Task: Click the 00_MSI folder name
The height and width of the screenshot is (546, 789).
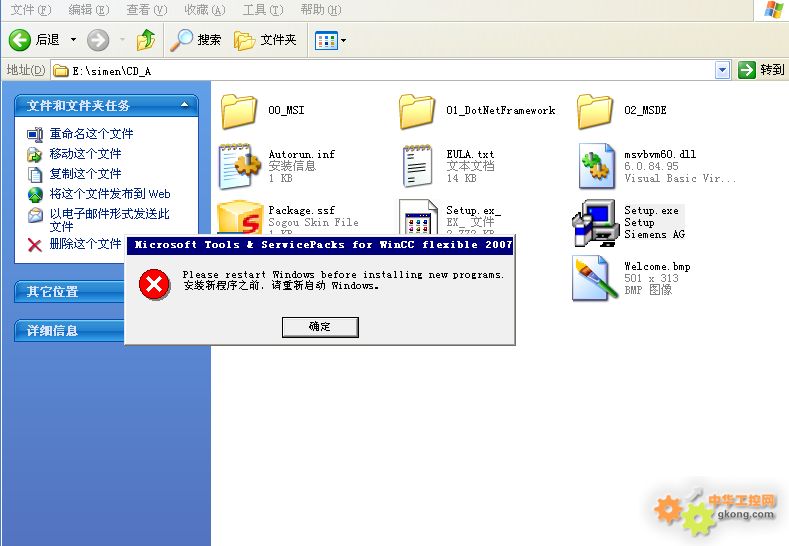Action: pos(286,110)
